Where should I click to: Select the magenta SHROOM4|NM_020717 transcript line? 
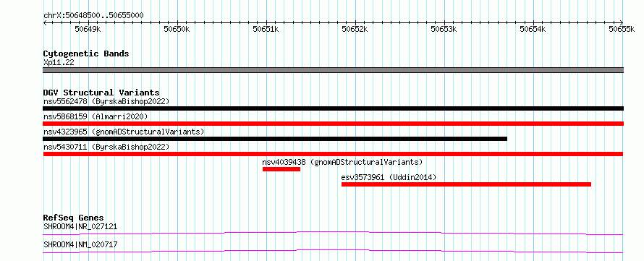coord(333,251)
